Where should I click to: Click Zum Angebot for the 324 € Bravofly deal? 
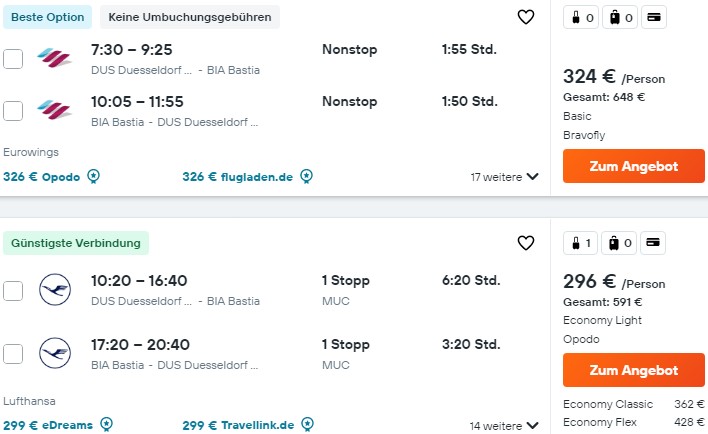tap(633, 166)
